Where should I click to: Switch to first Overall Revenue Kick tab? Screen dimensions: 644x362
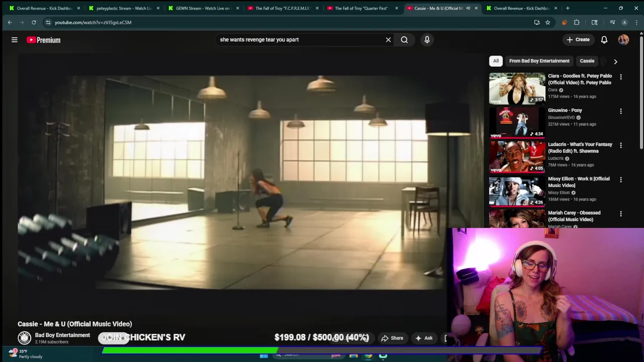(x=44, y=8)
